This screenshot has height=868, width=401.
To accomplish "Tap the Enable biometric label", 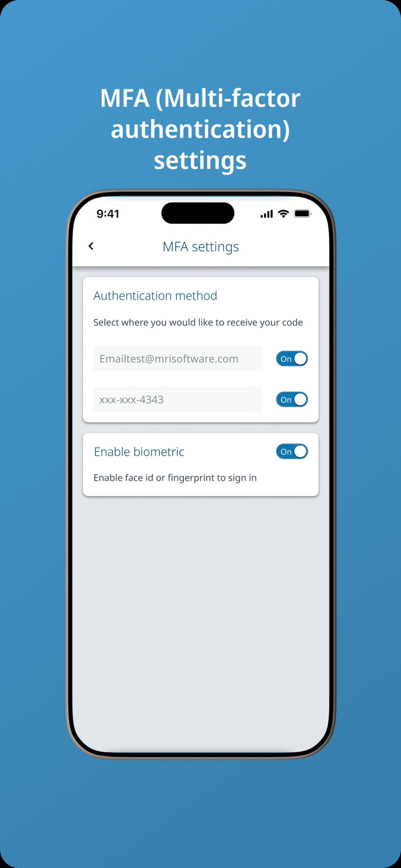I will [x=139, y=452].
